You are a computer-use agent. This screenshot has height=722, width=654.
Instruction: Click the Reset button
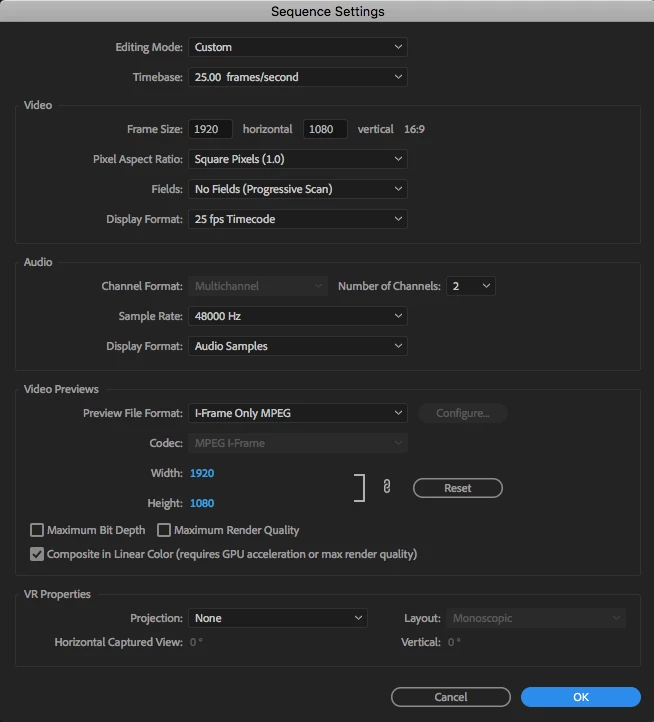458,488
